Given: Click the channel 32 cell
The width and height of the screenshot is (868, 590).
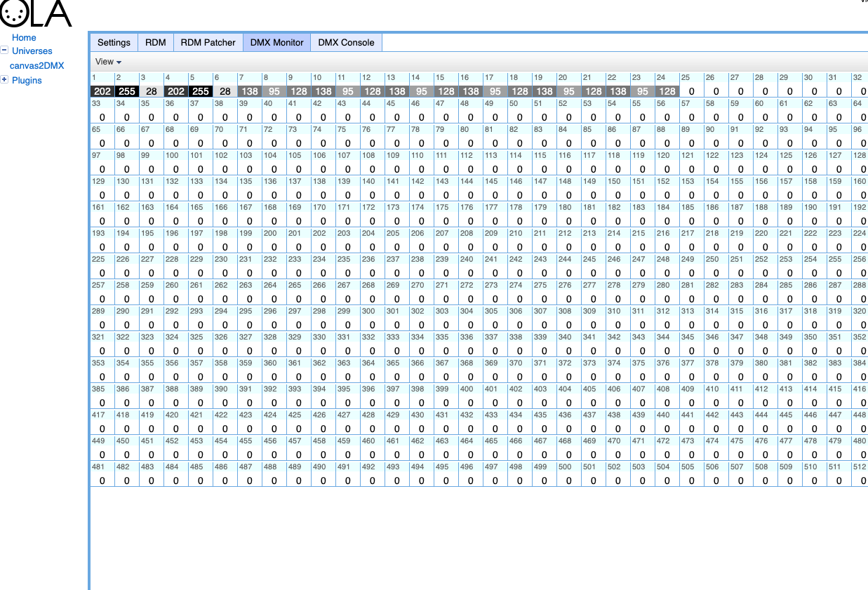Looking at the screenshot, I should [x=860, y=85].
